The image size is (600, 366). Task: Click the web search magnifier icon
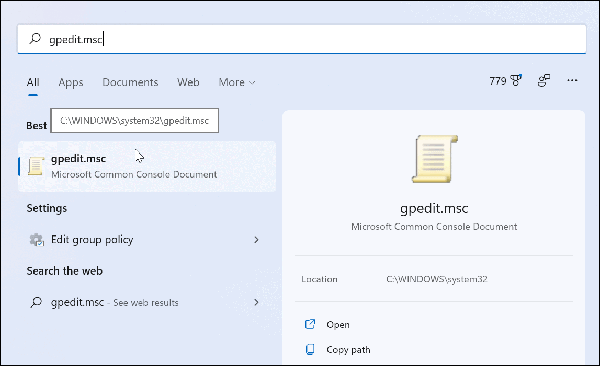tap(36, 302)
